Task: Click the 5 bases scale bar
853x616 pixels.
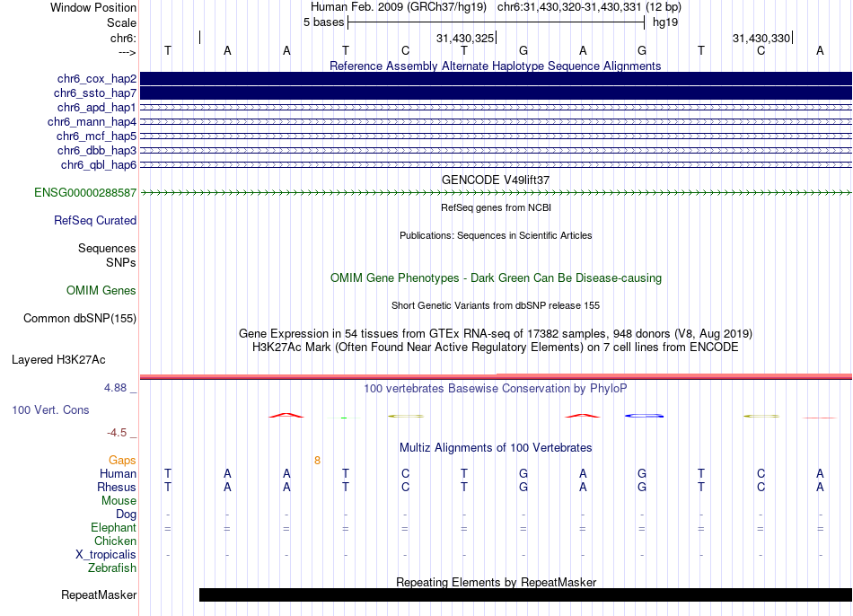Action: 497,22
